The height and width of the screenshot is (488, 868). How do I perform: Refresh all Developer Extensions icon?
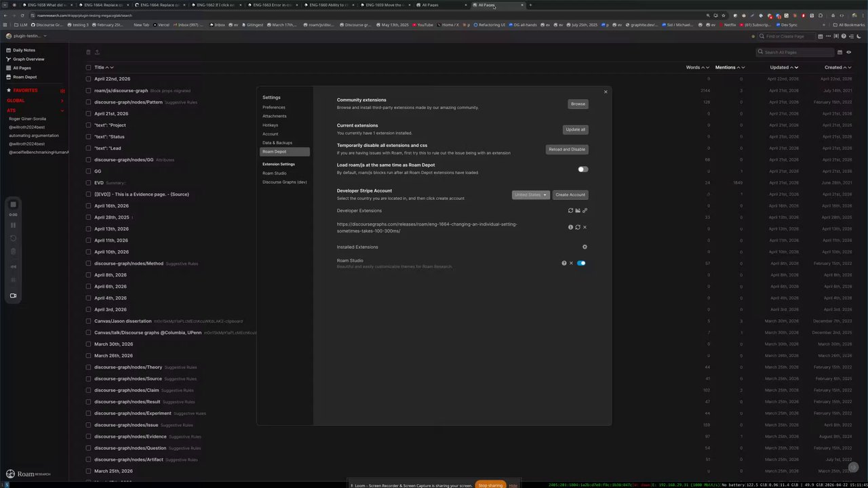click(x=570, y=211)
